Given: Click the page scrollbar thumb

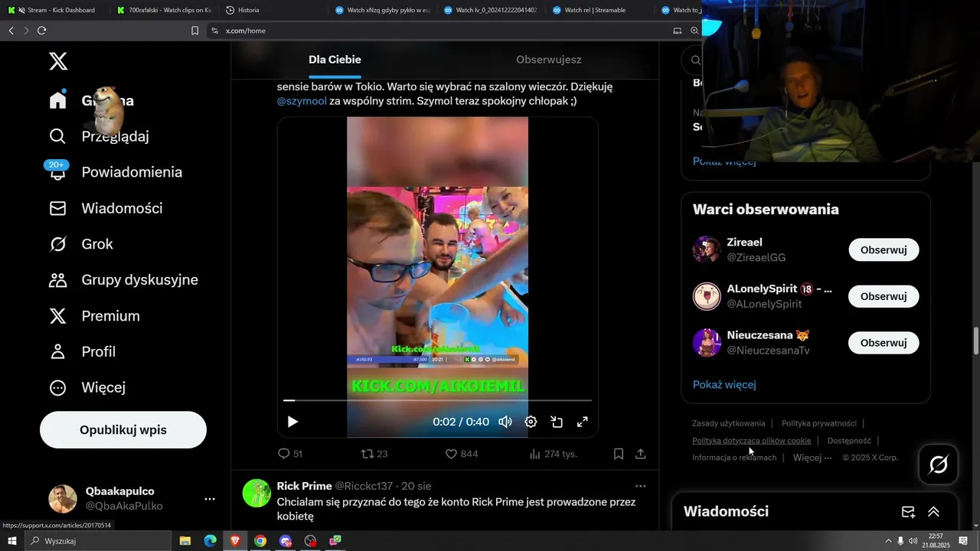Looking at the screenshot, I should [x=975, y=341].
